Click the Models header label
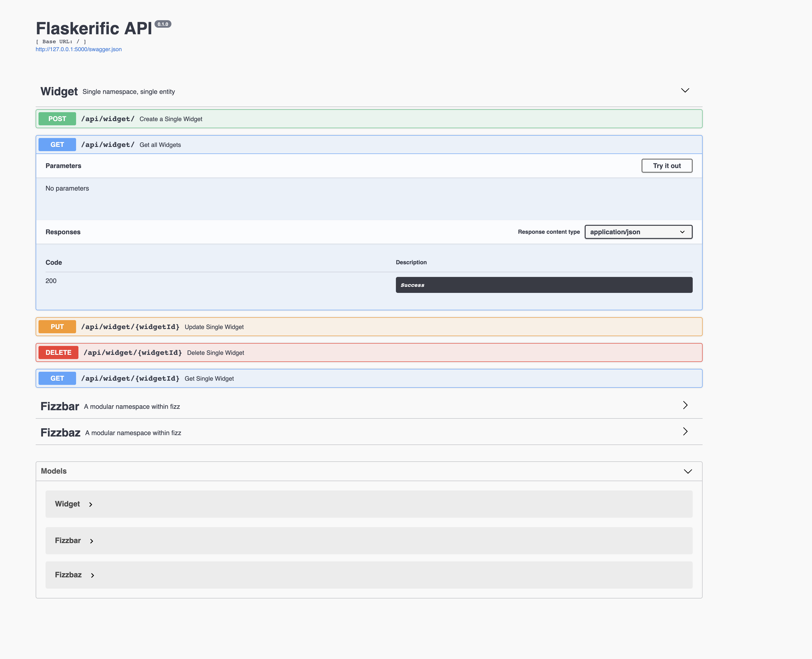 [x=54, y=471]
